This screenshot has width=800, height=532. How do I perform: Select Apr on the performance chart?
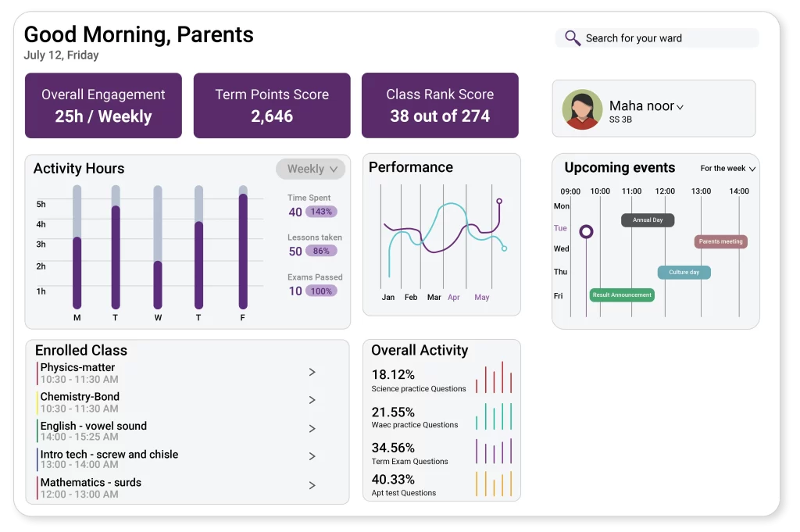[x=454, y=298]
